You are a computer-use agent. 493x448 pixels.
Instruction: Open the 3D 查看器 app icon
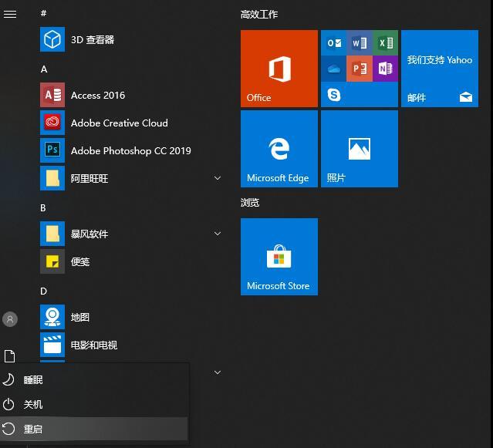point(52,39)
